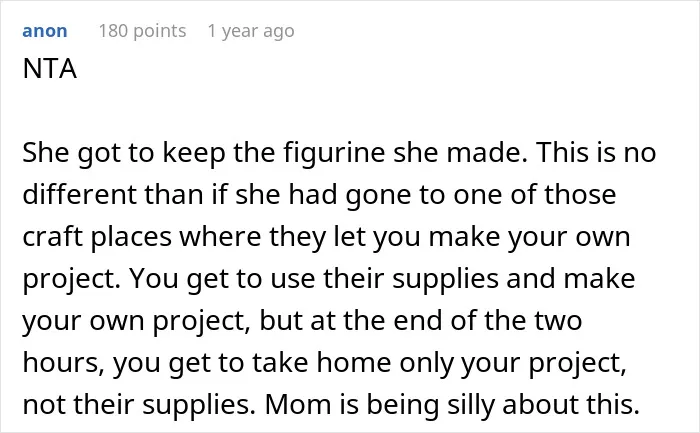This screenshot has width=700, height=433.
Task: Click the line beginning 'different than if she'
Action: point(319,194)
